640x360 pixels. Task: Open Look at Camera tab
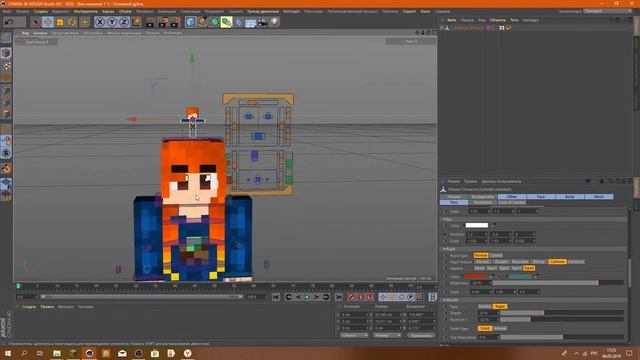[x=512, y=202]
